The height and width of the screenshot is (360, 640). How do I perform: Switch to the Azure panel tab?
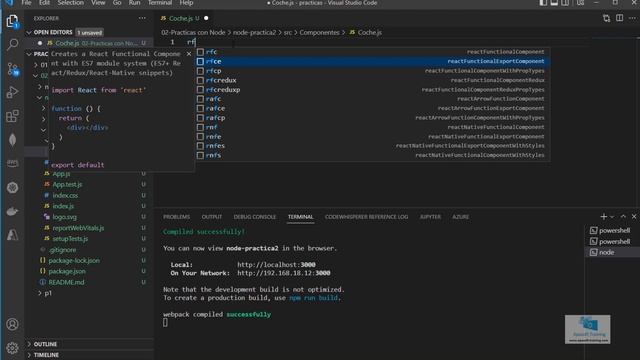coord(460,217)
